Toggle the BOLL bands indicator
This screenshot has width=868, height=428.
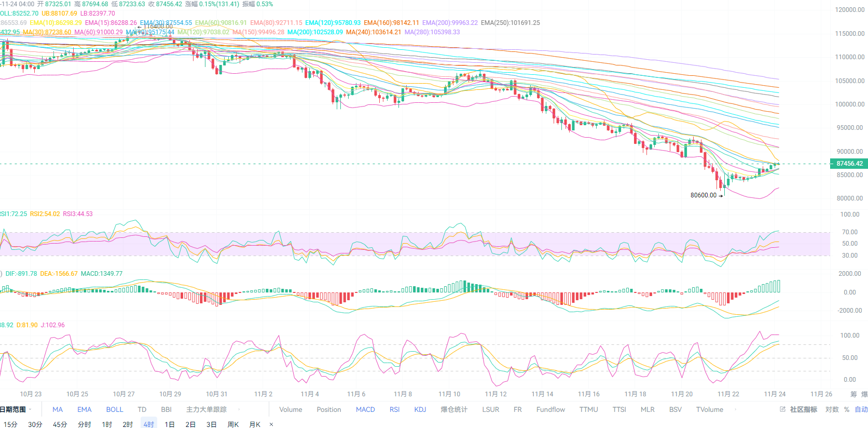115,409
